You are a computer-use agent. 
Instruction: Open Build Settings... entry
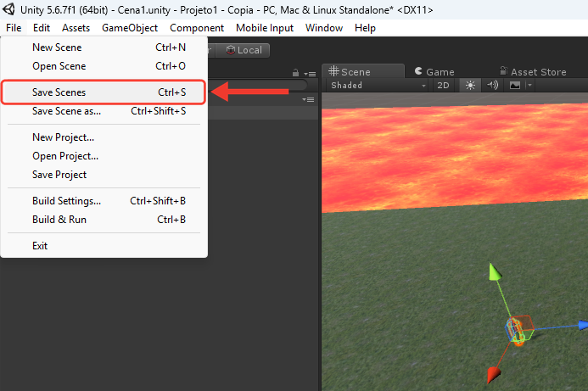[x=104, y=201]
